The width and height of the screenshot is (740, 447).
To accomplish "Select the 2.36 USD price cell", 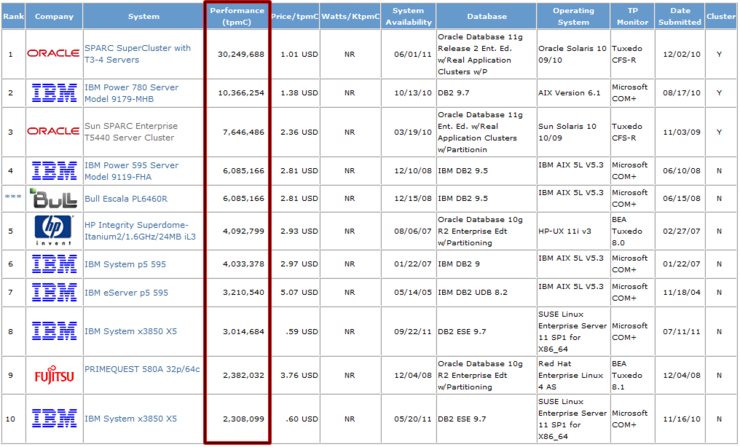I will pos(299,132).
